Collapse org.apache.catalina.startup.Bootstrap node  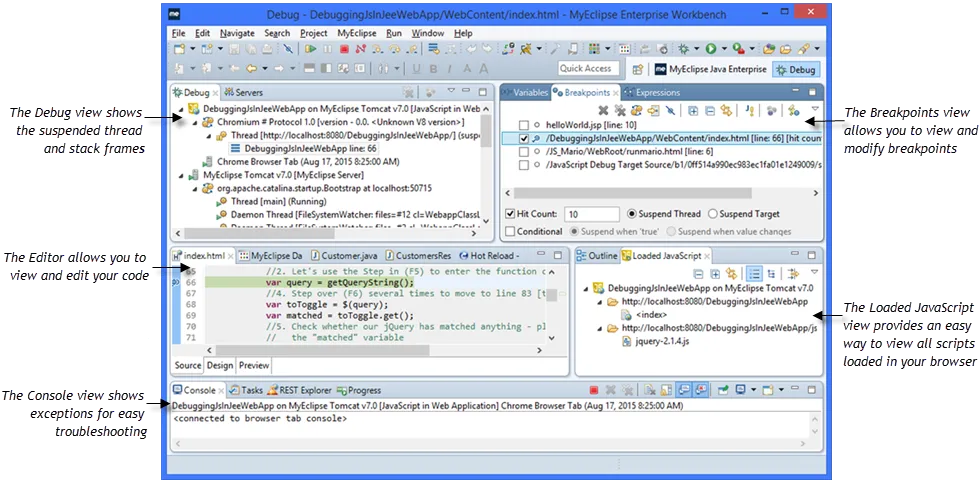[x=194, y=188]
